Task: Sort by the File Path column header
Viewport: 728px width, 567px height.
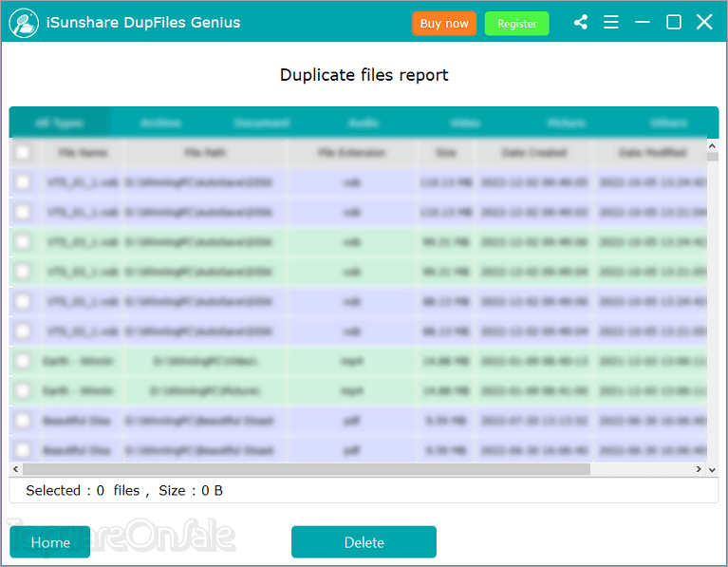Action: 205,153
